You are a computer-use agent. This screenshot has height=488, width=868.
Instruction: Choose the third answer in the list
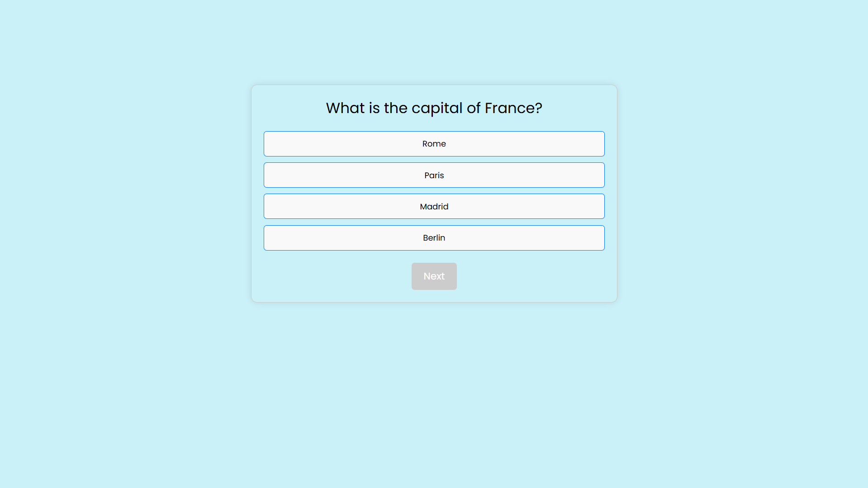(434, 206)
